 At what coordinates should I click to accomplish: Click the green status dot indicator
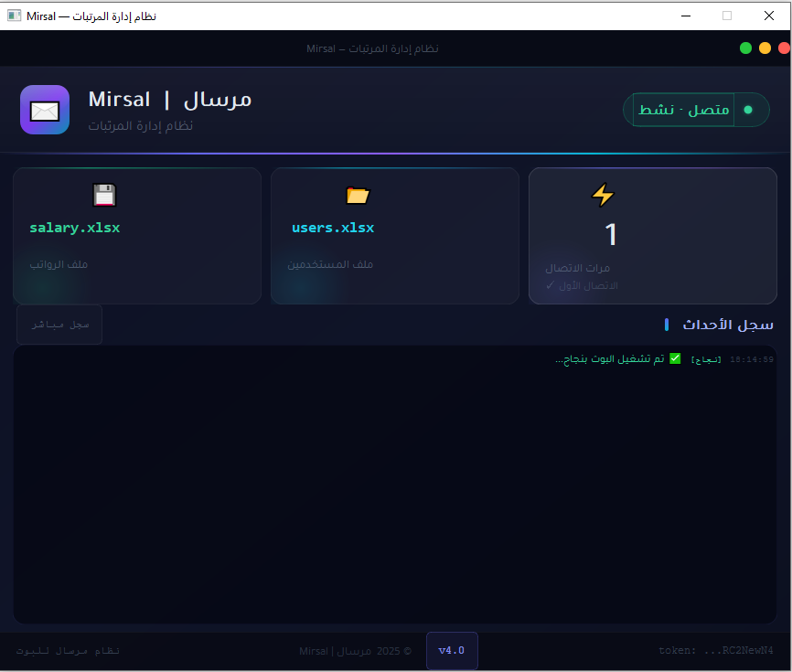[x=748, y=110]
